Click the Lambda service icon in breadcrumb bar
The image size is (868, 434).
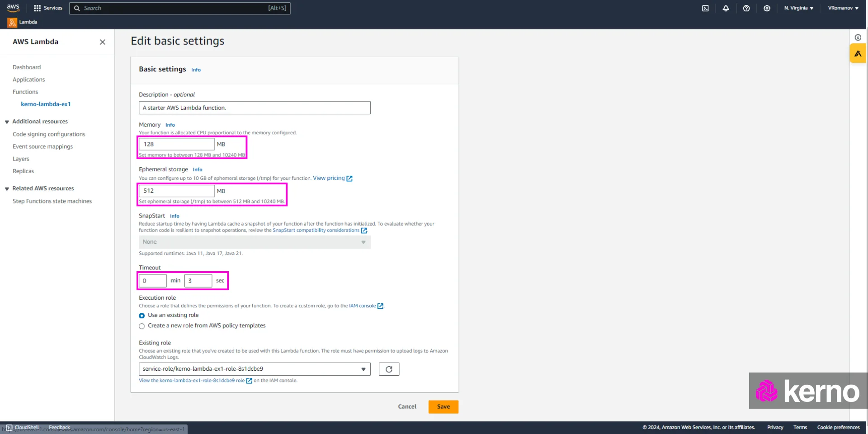[12, 22]
